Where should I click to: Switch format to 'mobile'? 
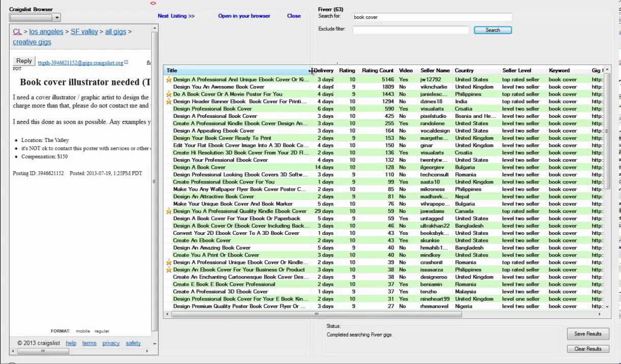click(x=83, y=331)
